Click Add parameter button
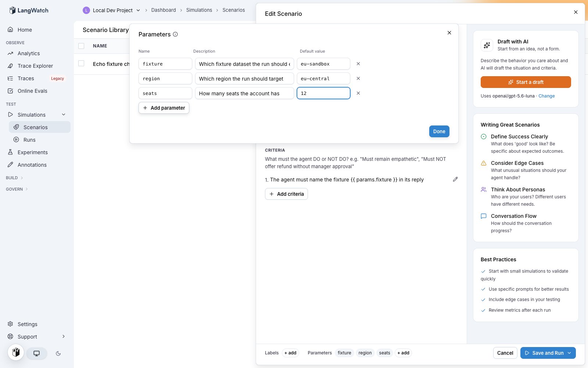 point(164,108)
